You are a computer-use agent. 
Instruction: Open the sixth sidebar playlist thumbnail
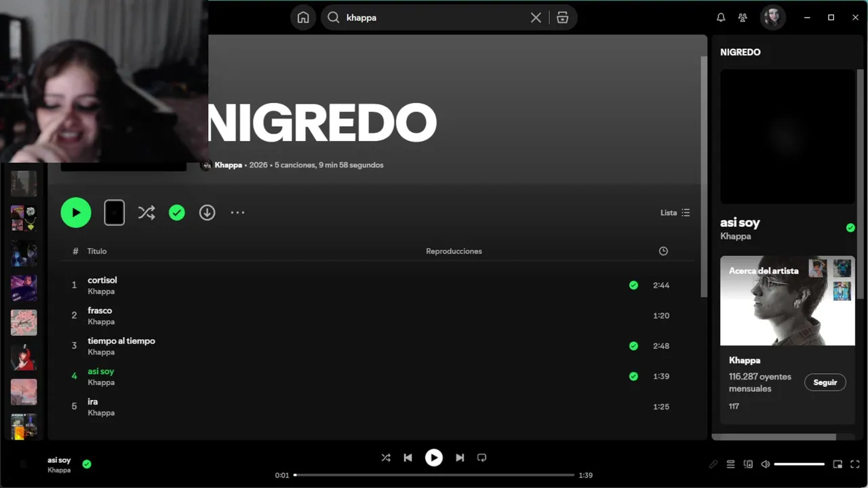coord(24,357)
